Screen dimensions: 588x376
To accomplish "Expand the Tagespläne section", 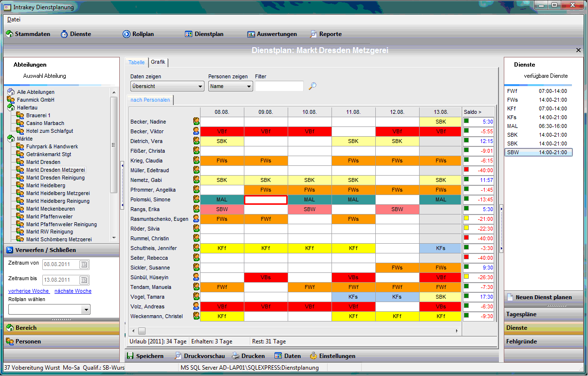I will (543, 314).
